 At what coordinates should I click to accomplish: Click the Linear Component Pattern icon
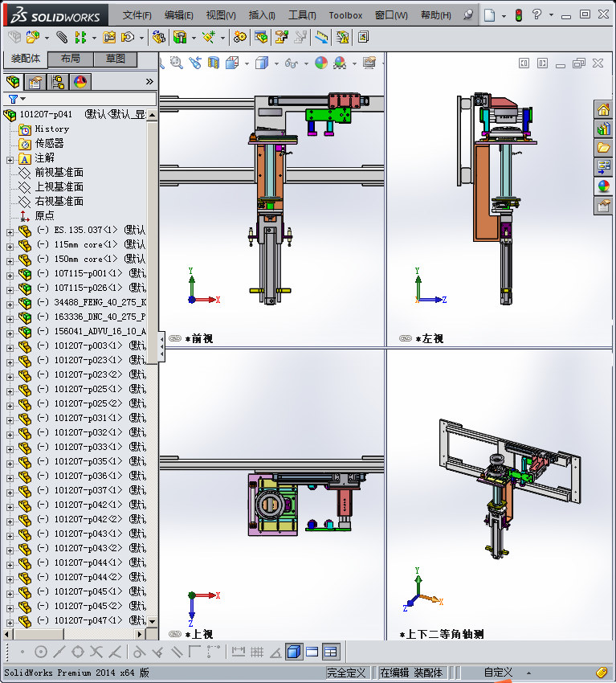(80, 38)
